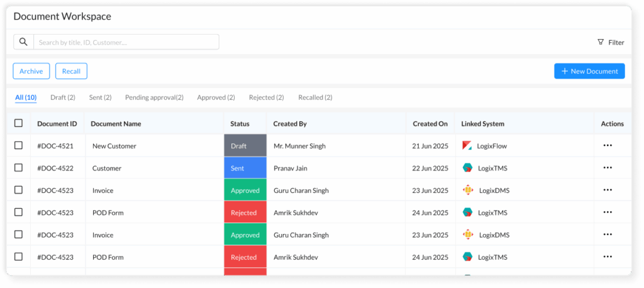Open actions dropdown for first Invoice row
The height and width of the screenshot is (288, 644).
(608, 190)
